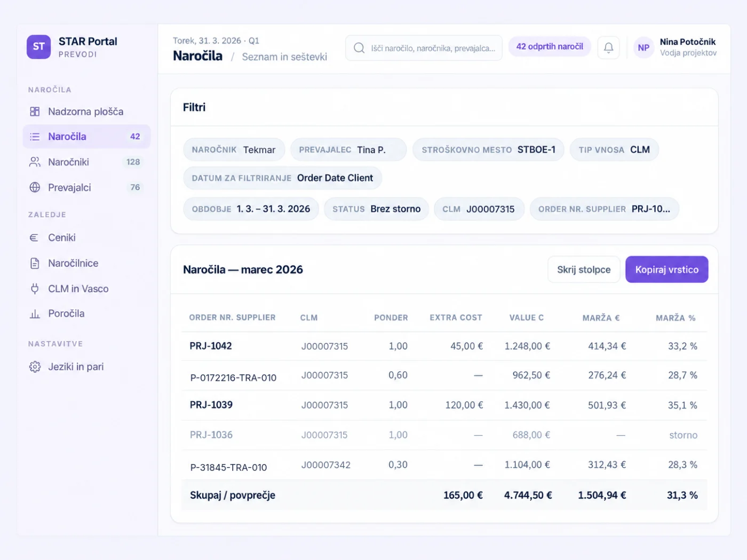The width and height of the screenshot is (747, 560).
Task: Click the CLM in Vasco plug icon
Action: coord(35,289)
